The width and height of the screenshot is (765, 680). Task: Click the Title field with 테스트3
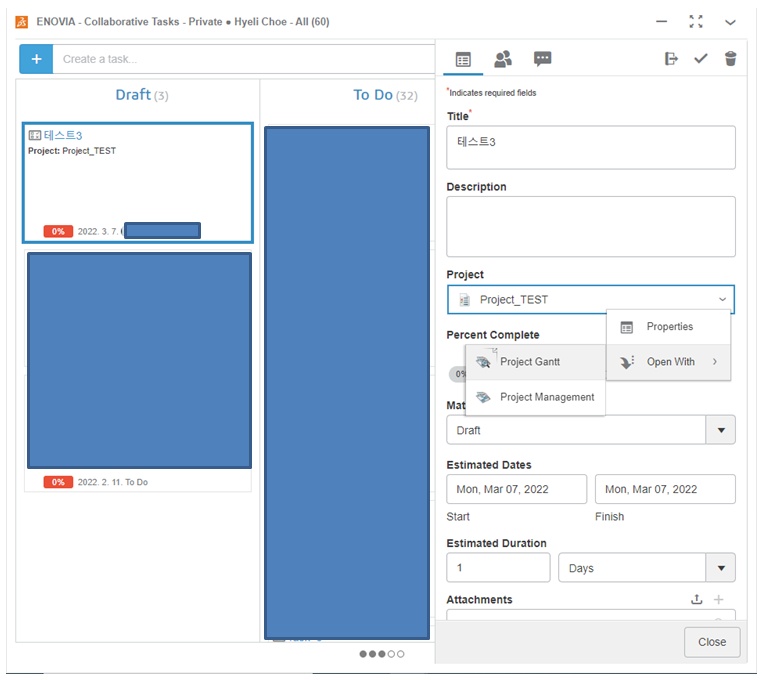coord(590,147)
